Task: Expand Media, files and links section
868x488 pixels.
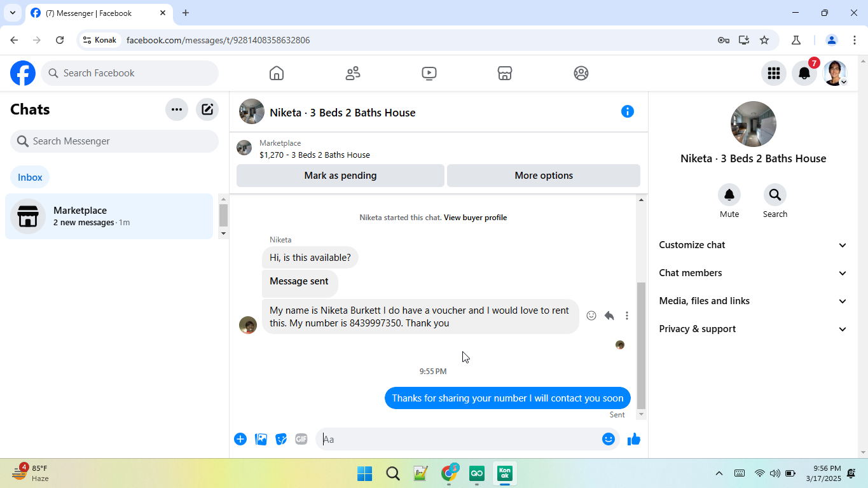Action: pos(754,301)
